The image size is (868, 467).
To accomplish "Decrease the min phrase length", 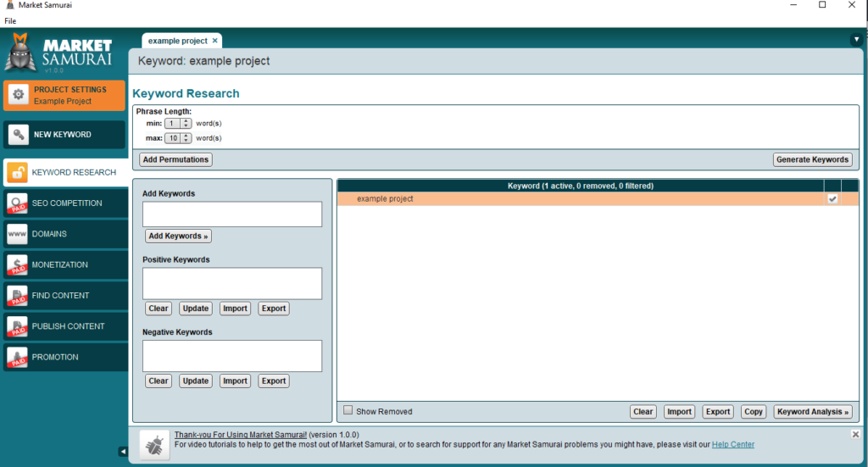I will 186,125.
